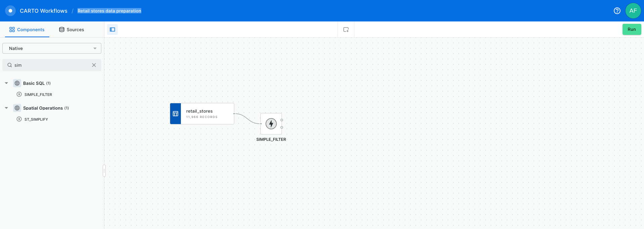This screenshot has width=644, height=229.
Task: Click the sidebar resize handle
Action: tap(104, 171)
